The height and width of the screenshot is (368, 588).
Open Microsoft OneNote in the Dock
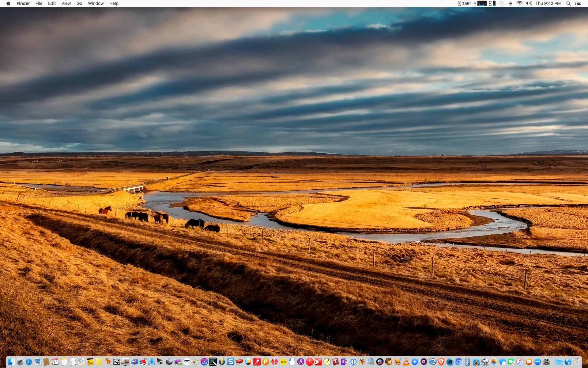pos(344,362)
